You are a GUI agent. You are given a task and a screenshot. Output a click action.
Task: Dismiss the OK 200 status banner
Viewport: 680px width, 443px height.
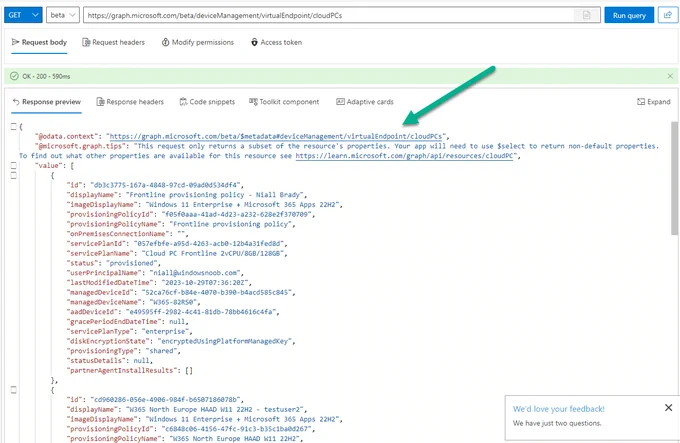tap(670, 76)
